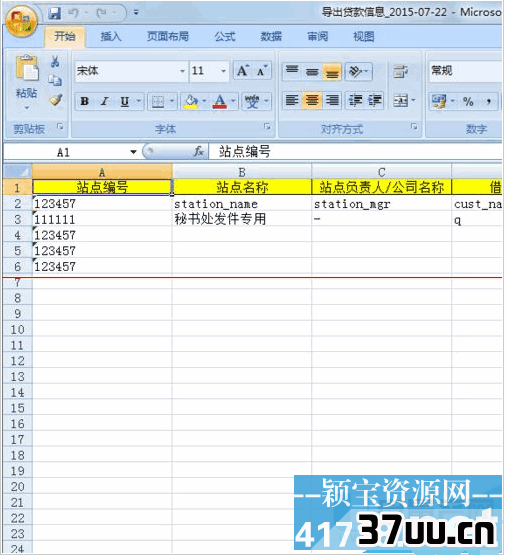Select cell B3 containing 秘书处发件专用
The height and width of the screenshot is (555, 507).
coord(241,219)
